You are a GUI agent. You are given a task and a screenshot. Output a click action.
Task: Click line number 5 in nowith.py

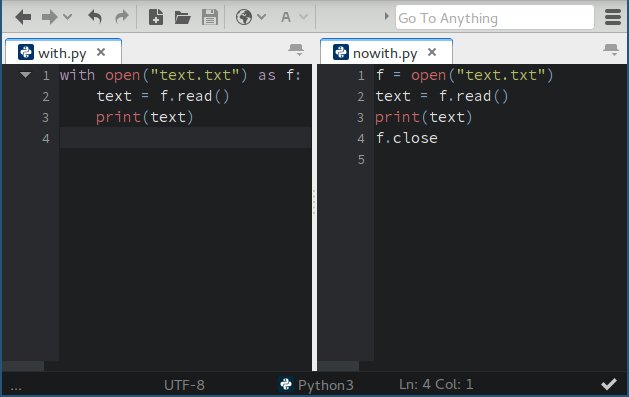[361, 160]
